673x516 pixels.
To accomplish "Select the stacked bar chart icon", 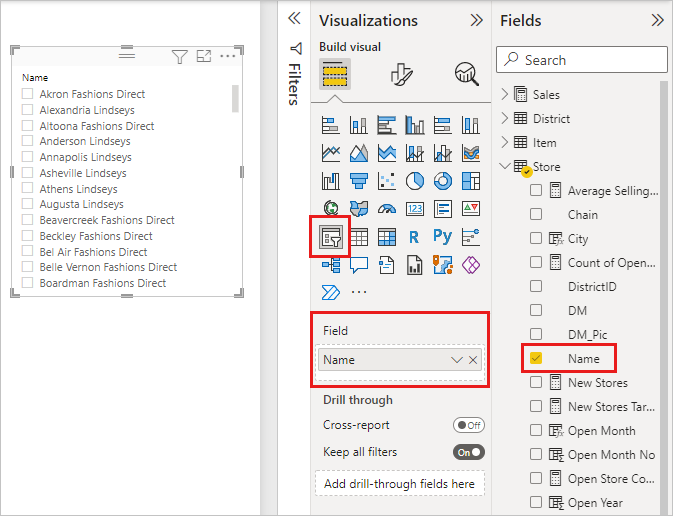I will pyautogui.click(x=330, y=125).
